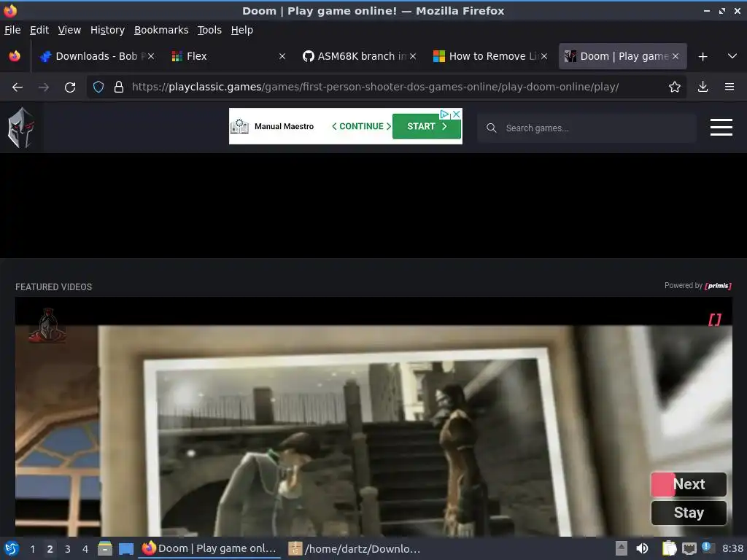The image size is (747, 560).
Task: Open removable media eject tray icon
Action: click(x=622, y=548)
